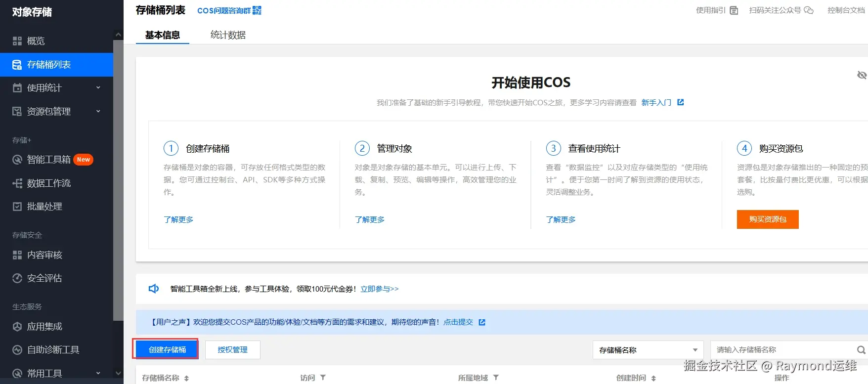This screenshot has height=384, width=868.
Task: Click the 智能工具箱 toolbox icon
Action: coord(17,160)
